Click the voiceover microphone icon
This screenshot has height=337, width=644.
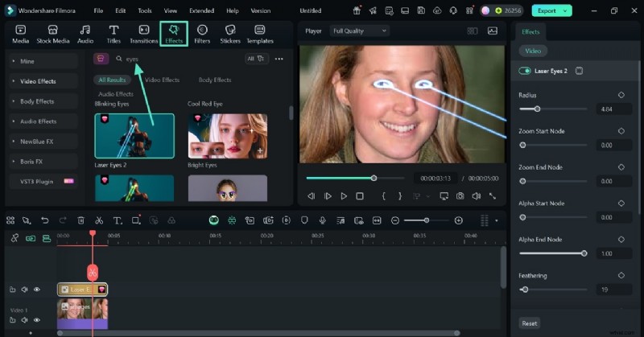323,220
